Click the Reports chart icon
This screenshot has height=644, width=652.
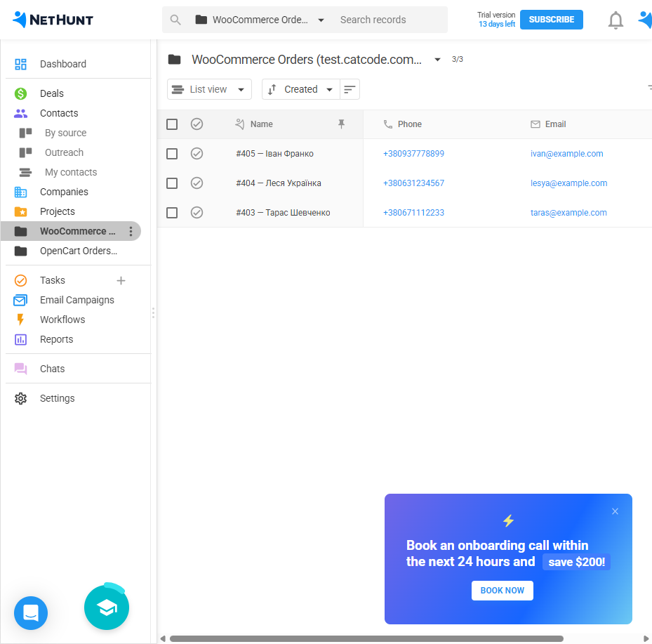pos(20,339)
